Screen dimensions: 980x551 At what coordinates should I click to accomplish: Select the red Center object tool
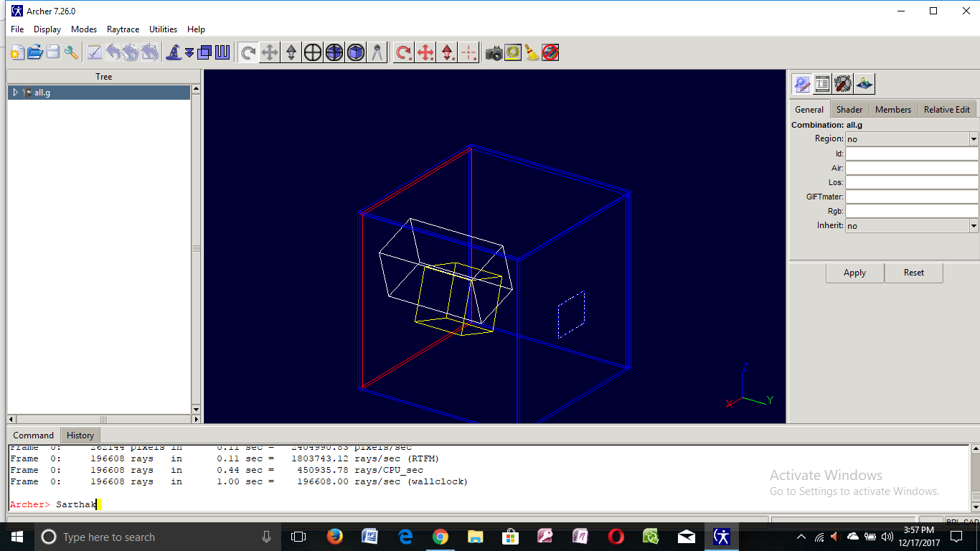468,52
